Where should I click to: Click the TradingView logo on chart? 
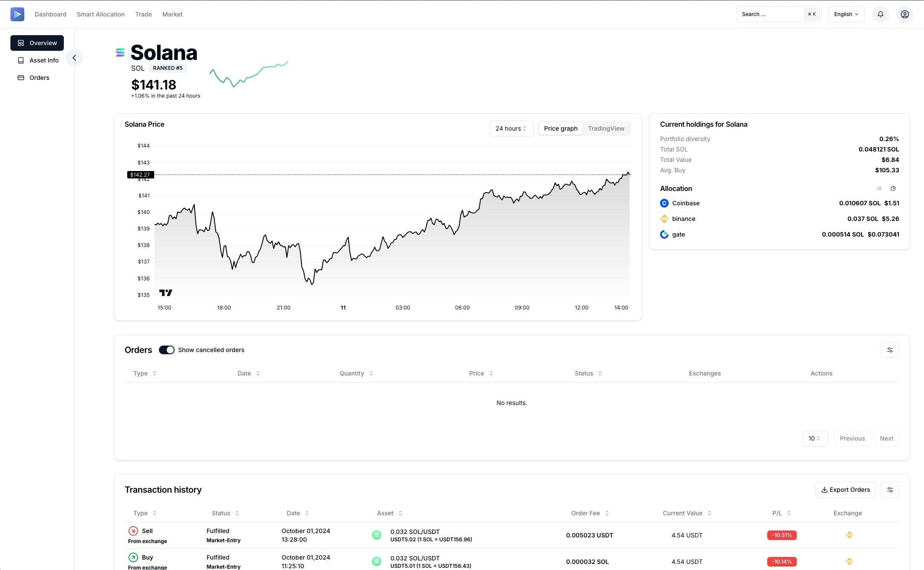pos(165,293)
